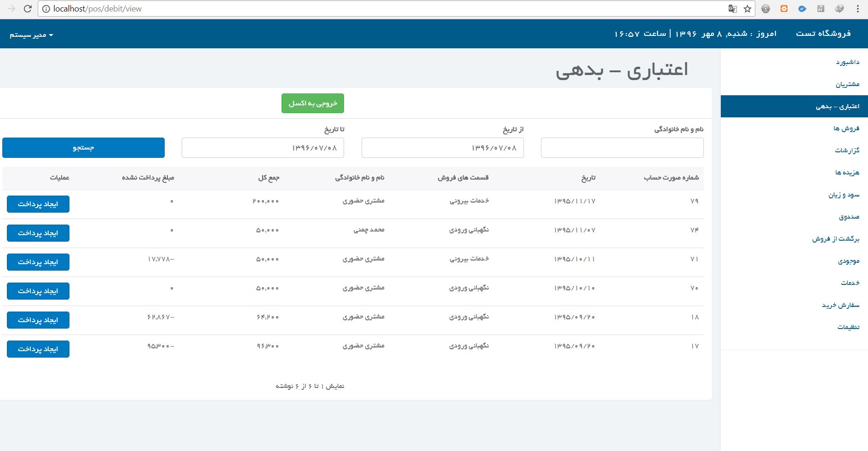Open داشبورد in the sidebar menu
This screenshot has height=451, width=868.
[x=847, y=62]
